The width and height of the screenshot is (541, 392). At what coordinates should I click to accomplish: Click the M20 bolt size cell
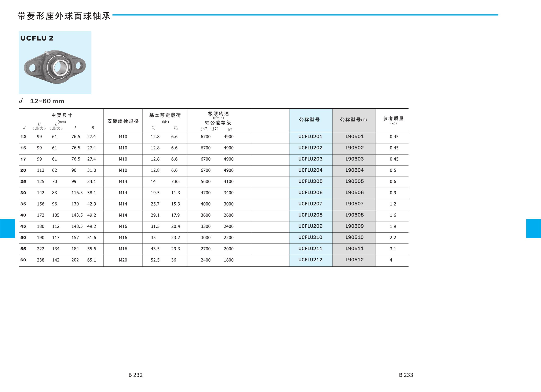pyautogui.click(x=123, y=260)
